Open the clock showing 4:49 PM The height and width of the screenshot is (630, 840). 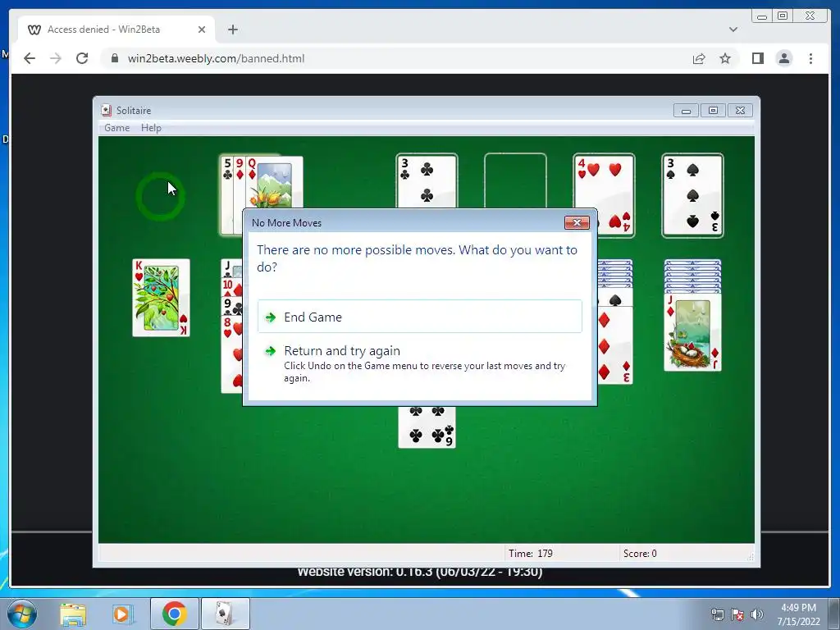(x=798, y=614)
